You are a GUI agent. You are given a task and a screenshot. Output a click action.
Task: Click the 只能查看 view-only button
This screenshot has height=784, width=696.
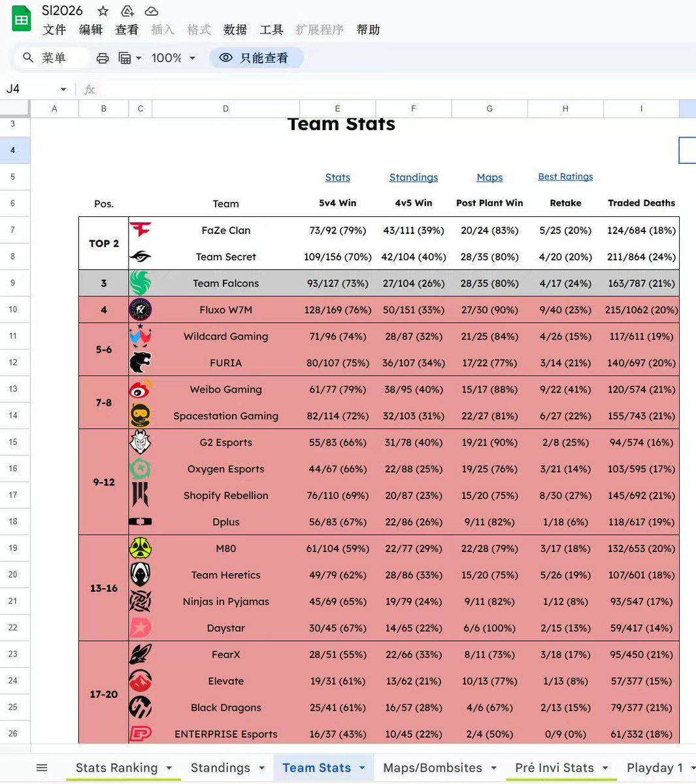(x=257, y=57)
